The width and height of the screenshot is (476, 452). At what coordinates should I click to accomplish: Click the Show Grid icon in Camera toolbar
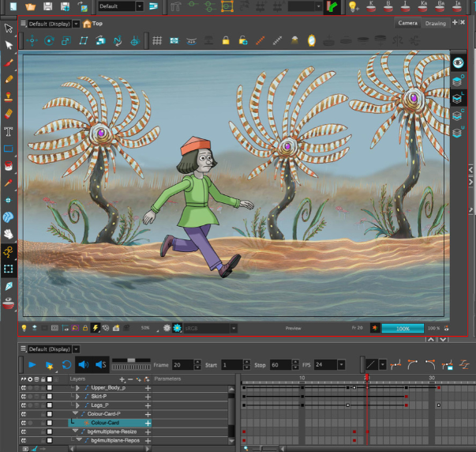coord(157,40)
